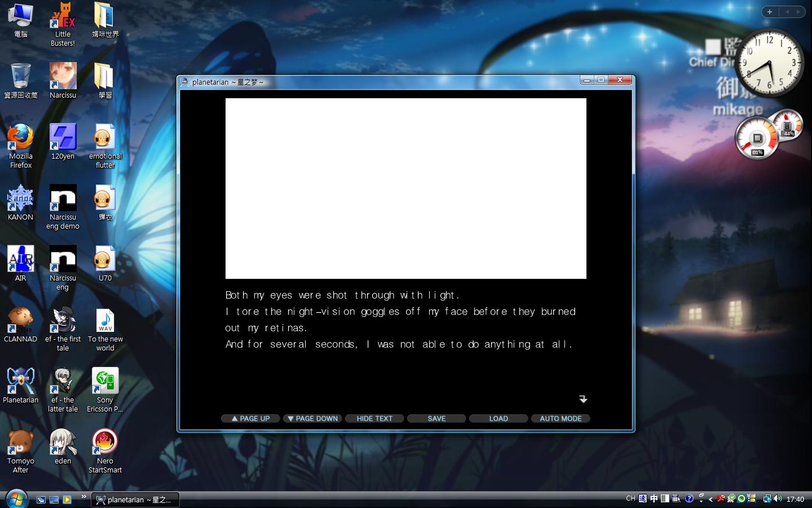Advance with the PAGE DOWN button

[312, 418]
